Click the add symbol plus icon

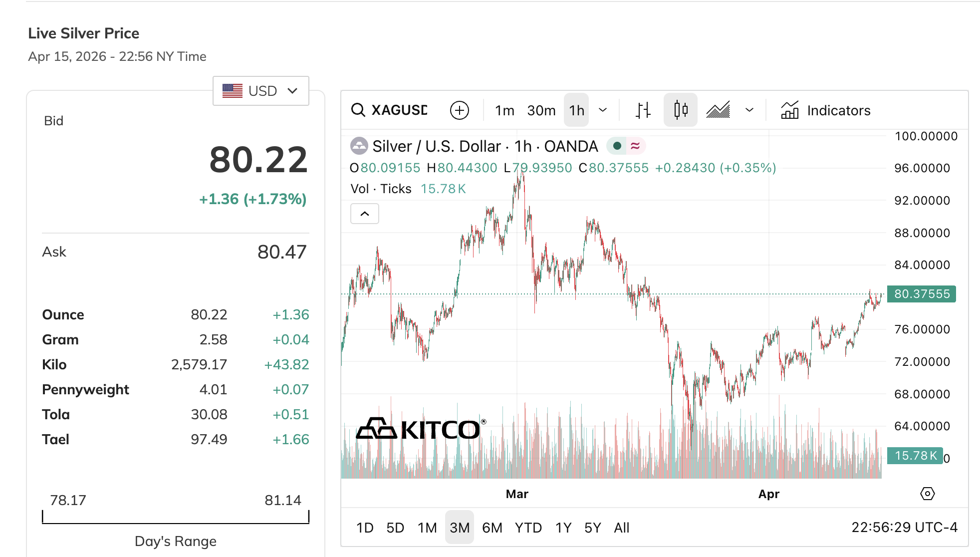pos(459,110)
